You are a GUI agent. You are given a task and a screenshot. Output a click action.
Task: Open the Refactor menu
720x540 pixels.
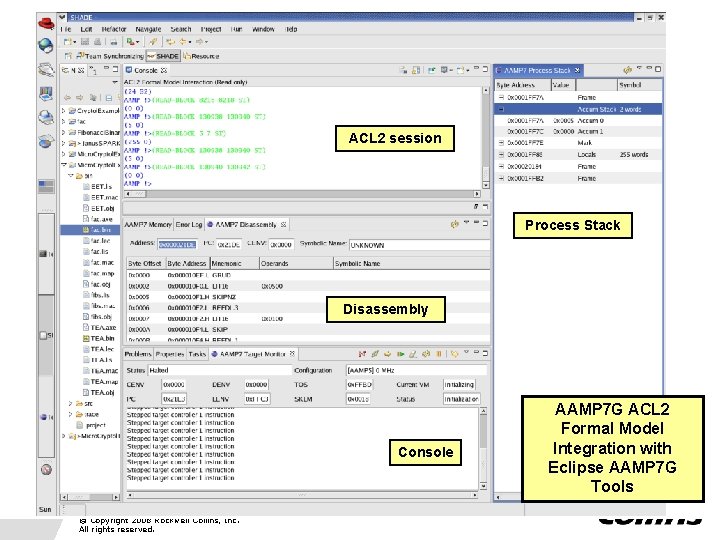[114, 29]
